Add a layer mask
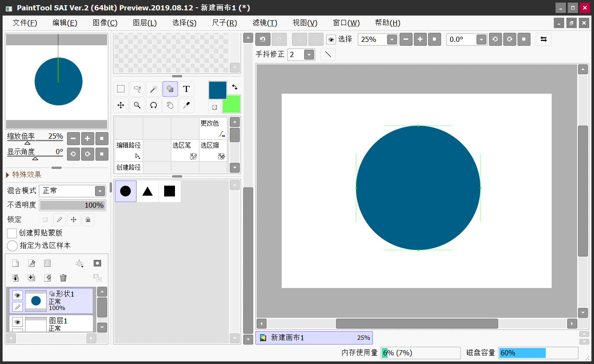 [97, 263]
